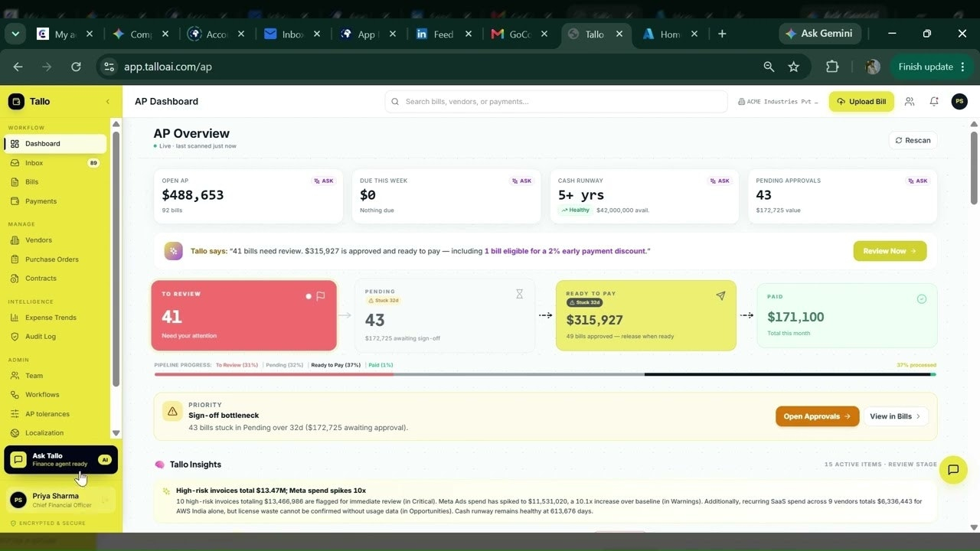
Task: Click 'To Review (31%)' pipeline label
Action: 237,365
